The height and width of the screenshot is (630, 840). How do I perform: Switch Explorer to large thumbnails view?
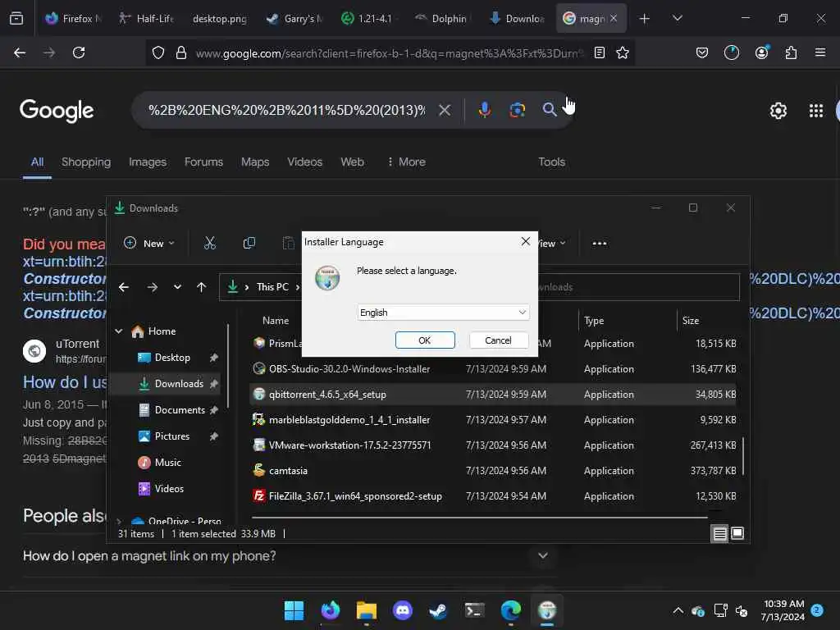click(x=737, y=533)
